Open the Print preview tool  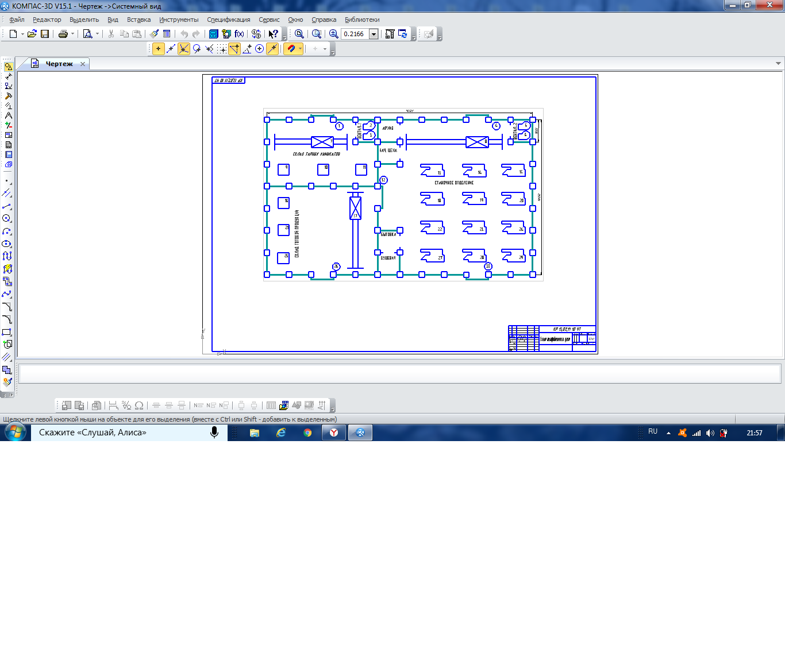click(x=87, y=34)
